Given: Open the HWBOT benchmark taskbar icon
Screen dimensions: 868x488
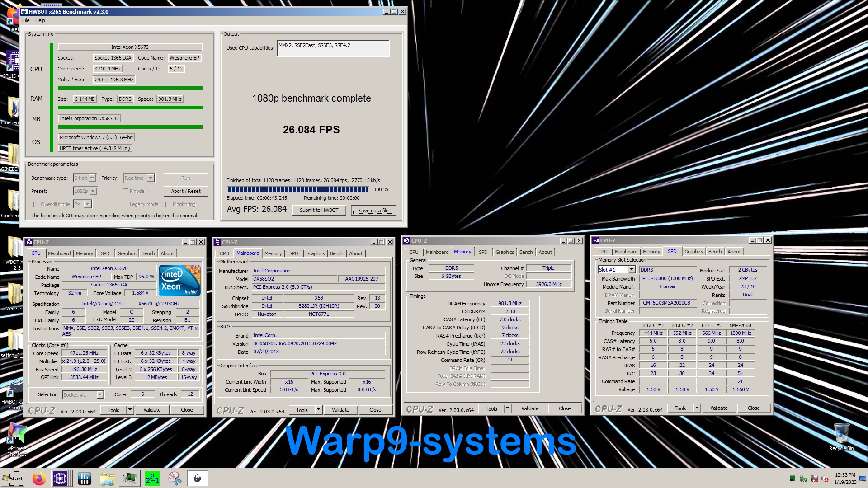Looking at the screenshot, I should coord(85,478).
